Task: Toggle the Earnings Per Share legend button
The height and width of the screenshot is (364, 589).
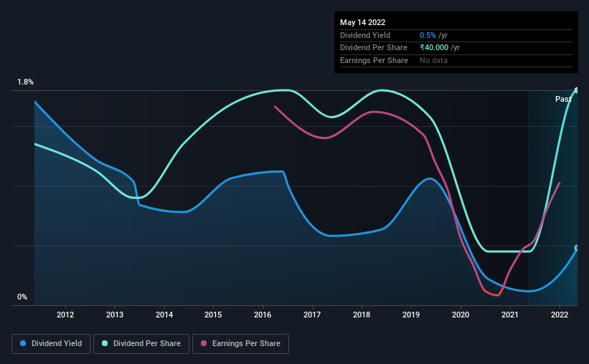Action: 240,344
